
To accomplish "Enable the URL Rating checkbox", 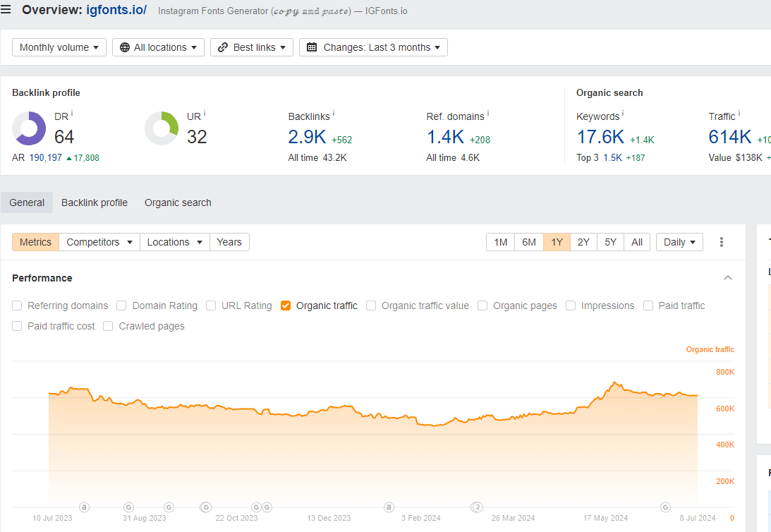I will click(x=211, y=306).
